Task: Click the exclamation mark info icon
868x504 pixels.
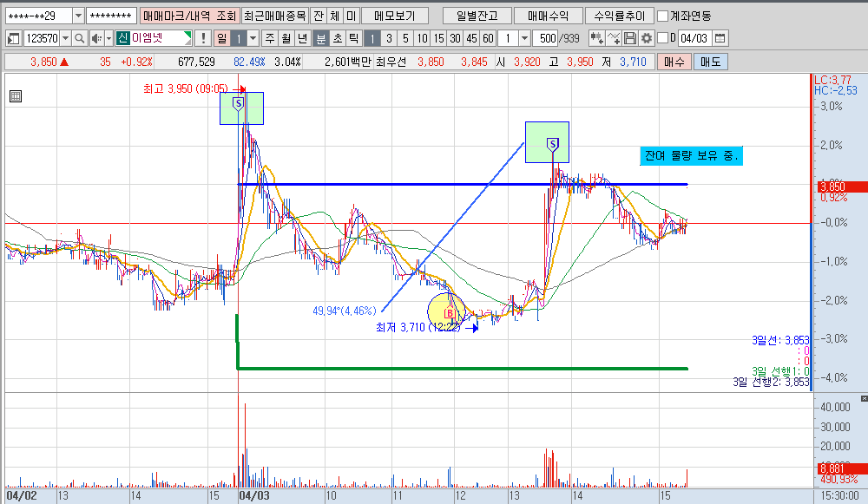Action: pyautogui.click(x=203, y=38)
